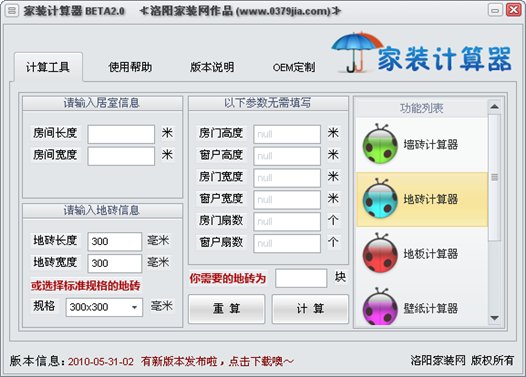Click the 或选择标准规格的地砖 red text
Image resolution: width=526 pixels, height=377 pixels.
(x=86, y=286)
